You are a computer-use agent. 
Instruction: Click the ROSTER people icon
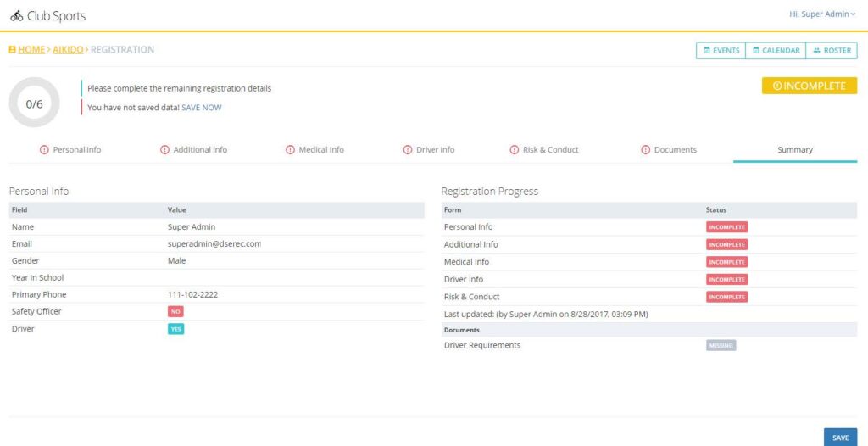point(816,50)
